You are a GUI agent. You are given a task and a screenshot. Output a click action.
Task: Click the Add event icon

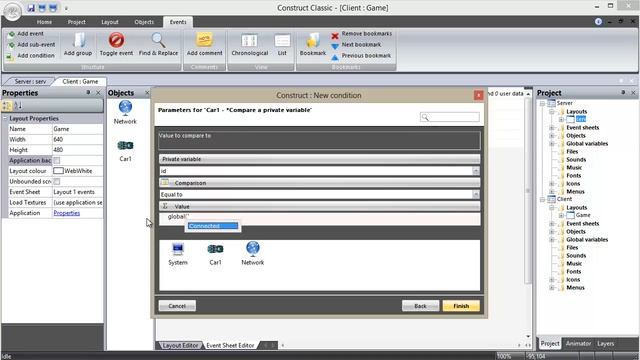click(x=11, y=34)
